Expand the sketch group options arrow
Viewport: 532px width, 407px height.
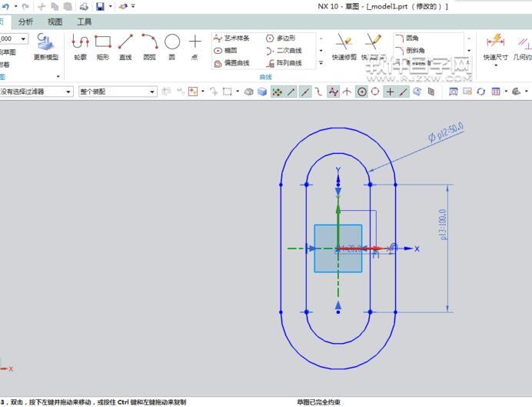click(x=58, y=77)
